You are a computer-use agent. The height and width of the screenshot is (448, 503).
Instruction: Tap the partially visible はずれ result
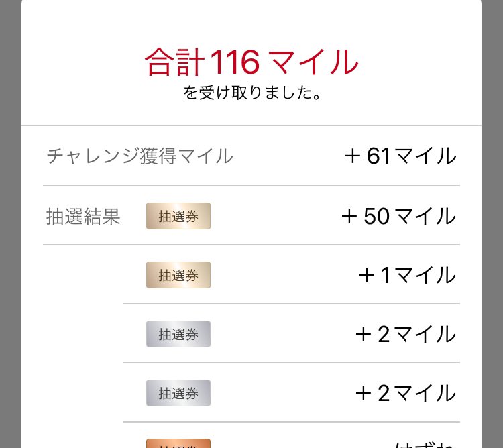click(x=424, y=445)
